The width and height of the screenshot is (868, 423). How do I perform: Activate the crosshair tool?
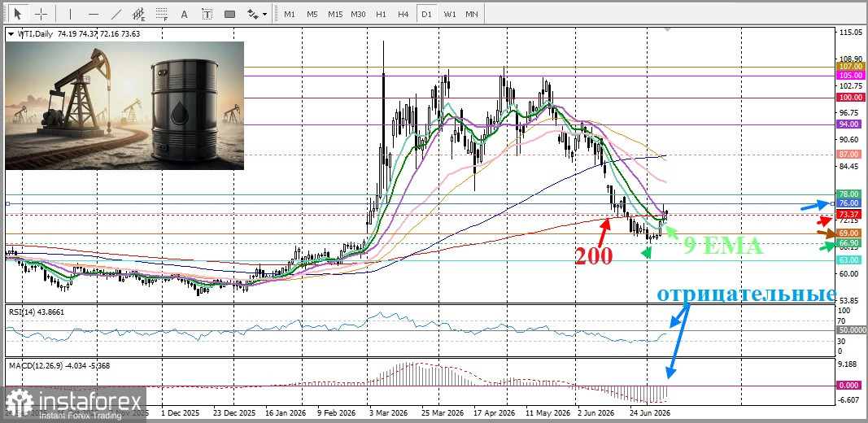pyautogui.click(x=41, y=14)
